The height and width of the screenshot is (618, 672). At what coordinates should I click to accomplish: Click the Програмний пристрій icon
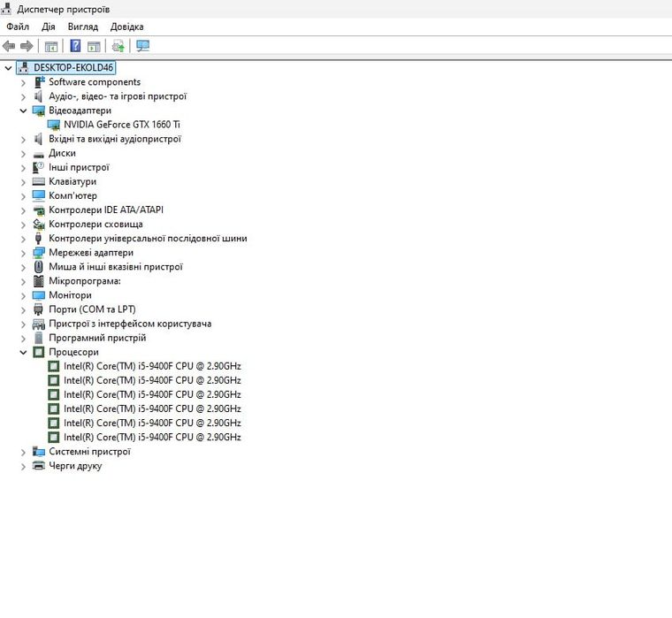(39, 338)
